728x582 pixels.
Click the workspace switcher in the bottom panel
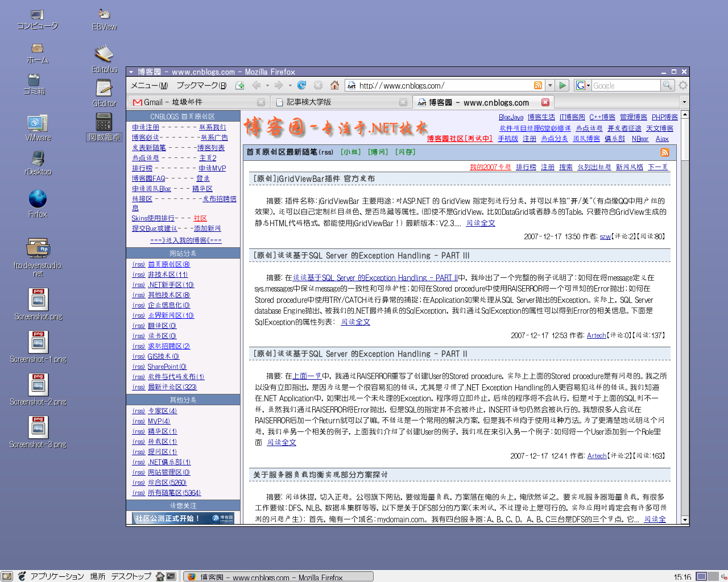(707, 576)
